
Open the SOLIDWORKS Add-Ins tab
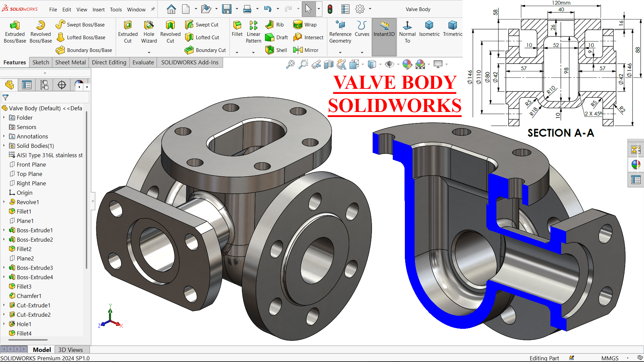tap(190, 62)
